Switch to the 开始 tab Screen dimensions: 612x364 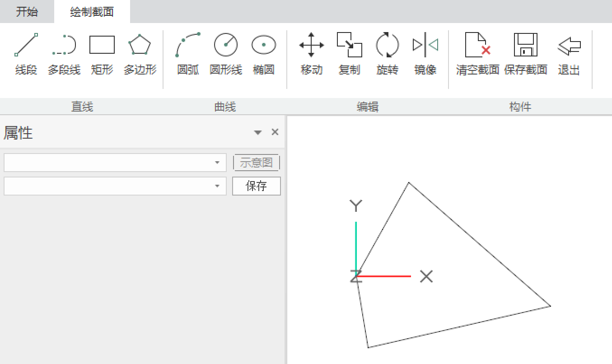[x=27, y=12]
